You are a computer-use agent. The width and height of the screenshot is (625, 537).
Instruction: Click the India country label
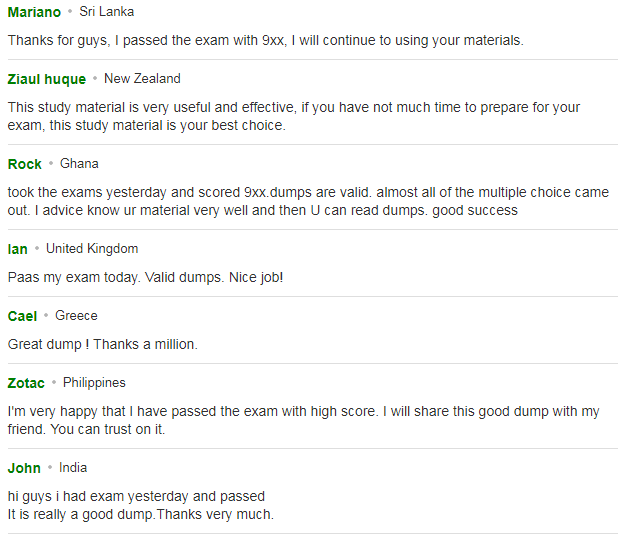tap(73, 467)
